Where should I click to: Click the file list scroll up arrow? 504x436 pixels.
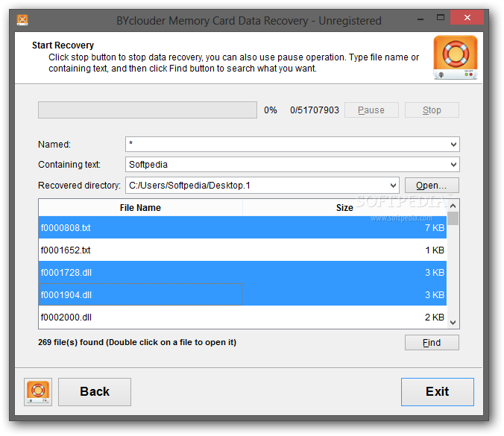(x=453, y=206)
